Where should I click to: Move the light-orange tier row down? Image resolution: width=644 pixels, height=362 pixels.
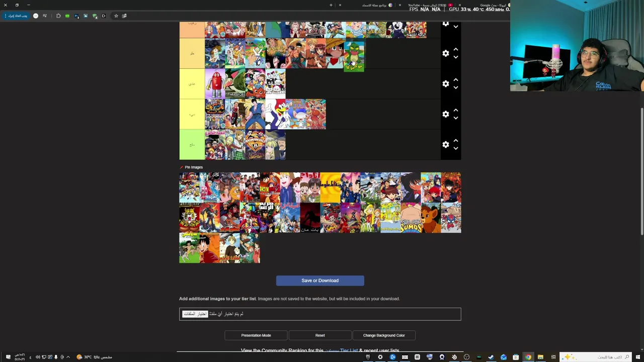[x=455, y=57]
